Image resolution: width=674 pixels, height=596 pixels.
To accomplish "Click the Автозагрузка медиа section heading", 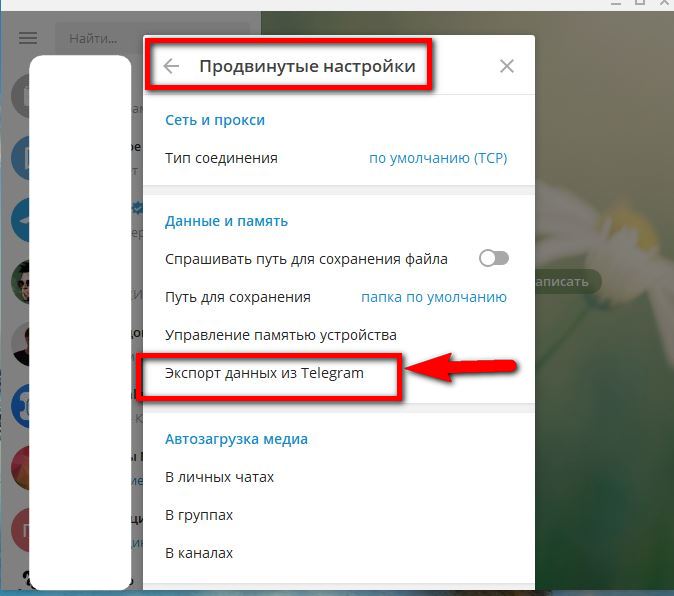I will [x=236, y=439].
